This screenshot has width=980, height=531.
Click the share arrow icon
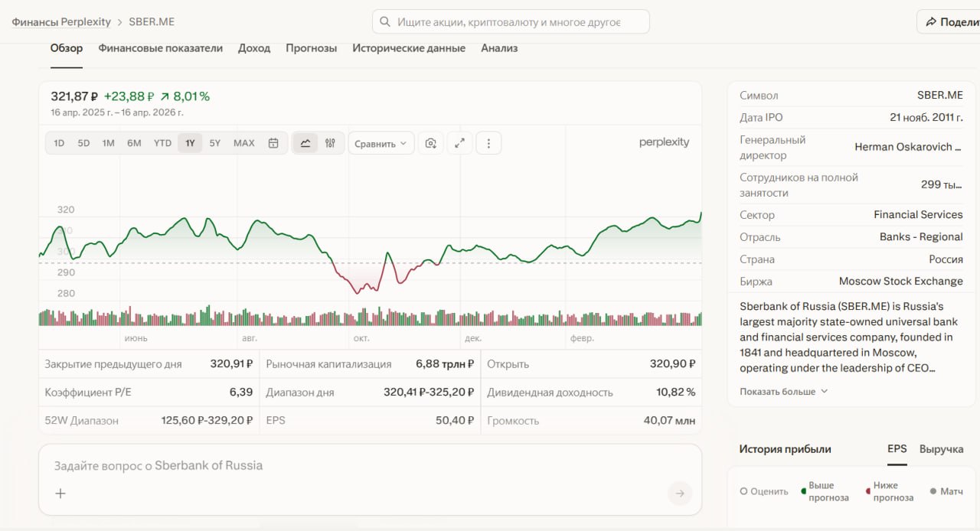pos(931,22)
